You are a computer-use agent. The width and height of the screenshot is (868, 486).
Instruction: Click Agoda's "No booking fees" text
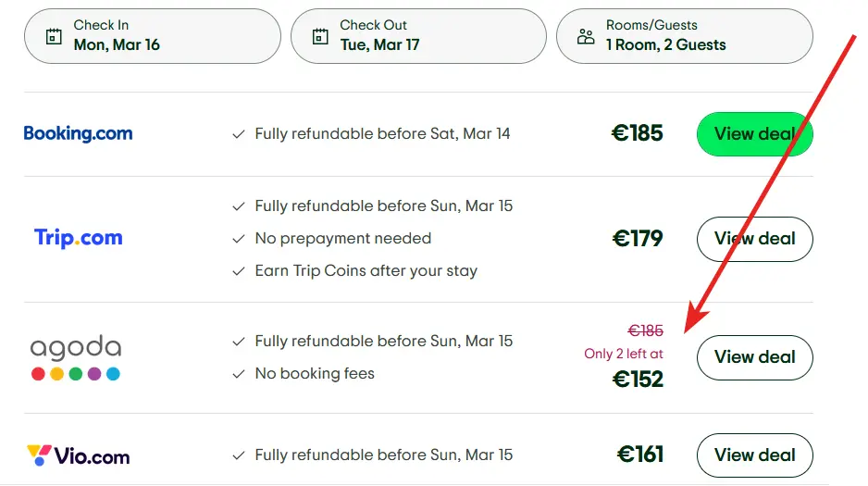[x=315, y=374]
